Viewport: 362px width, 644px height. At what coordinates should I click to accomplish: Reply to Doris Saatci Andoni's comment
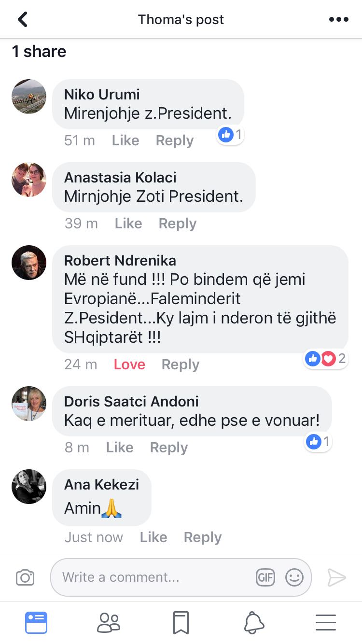click(169, 448)
